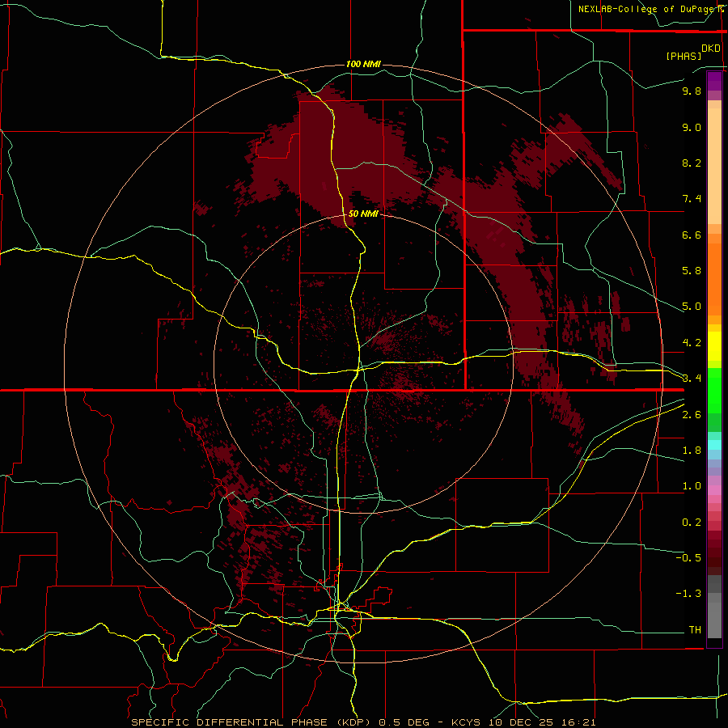Click the [PHAS] unit label
Viewport: 728px width, 728px height.
point(684,56)
